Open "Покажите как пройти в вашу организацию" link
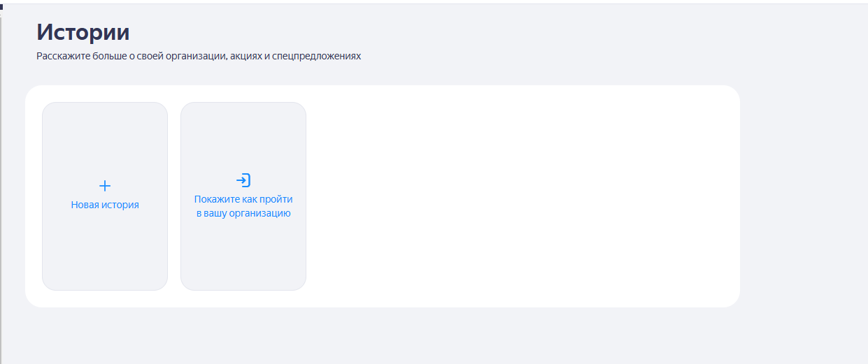868x364 pixels. (x=243, y=206)
